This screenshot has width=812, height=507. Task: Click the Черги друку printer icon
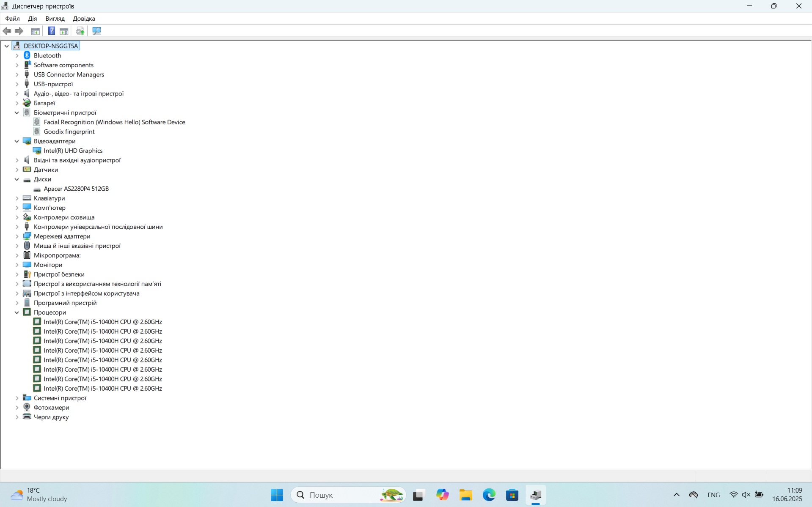(27, 417)
